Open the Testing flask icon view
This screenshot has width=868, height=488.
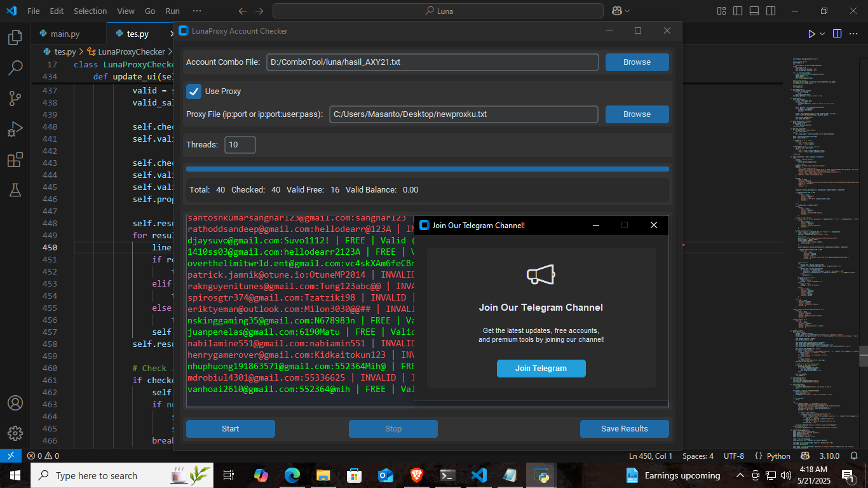point(15,189)
